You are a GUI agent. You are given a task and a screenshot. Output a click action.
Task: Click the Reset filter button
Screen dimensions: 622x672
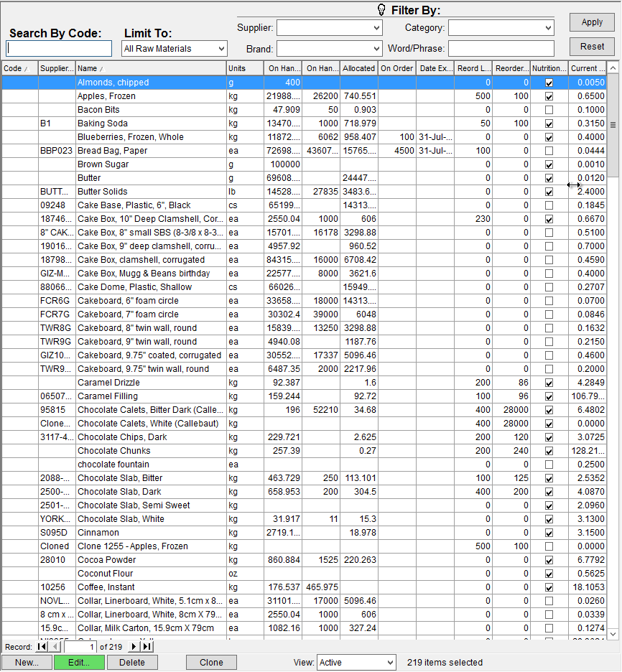(592, 47)
